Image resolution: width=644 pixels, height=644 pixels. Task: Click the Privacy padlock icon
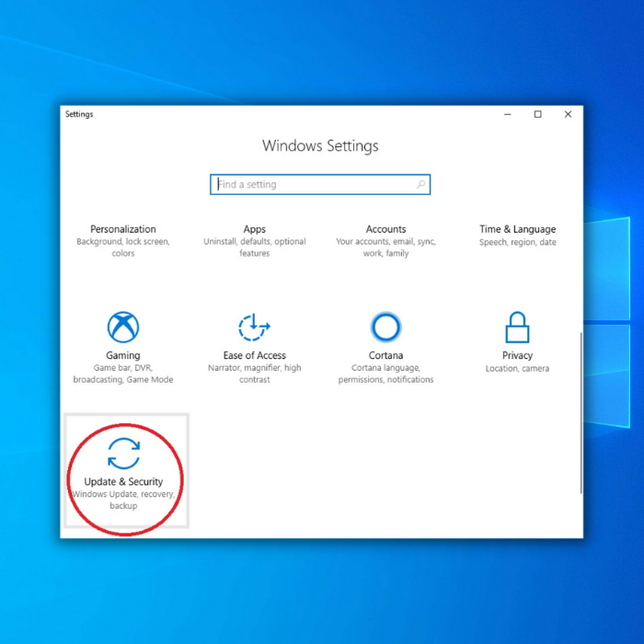(517, 328)
